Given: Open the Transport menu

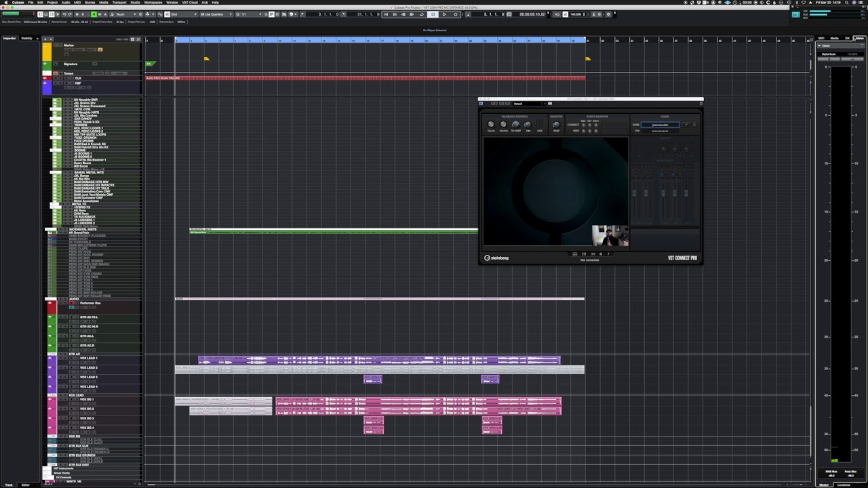Looking at the screenshot, I should pyautogui.click(x=119, y=3).
